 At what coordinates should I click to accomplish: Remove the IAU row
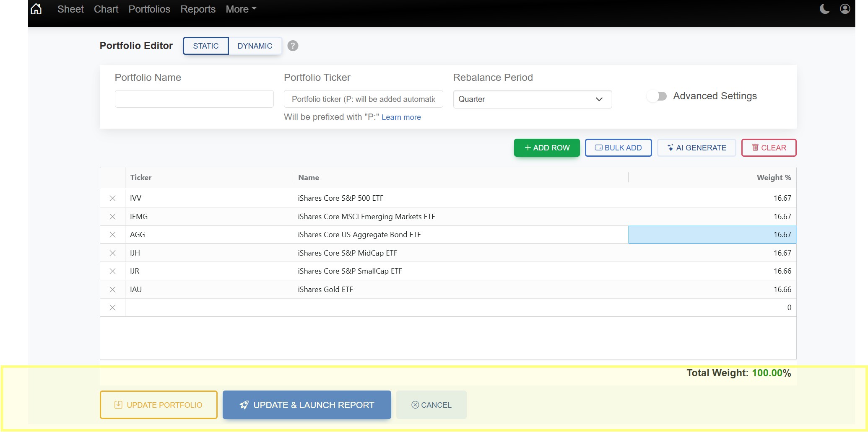click(112, 290)
